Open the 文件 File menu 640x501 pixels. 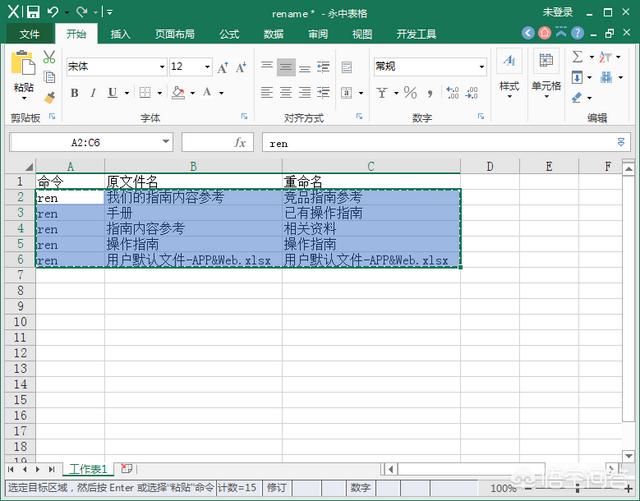point(29,34)
